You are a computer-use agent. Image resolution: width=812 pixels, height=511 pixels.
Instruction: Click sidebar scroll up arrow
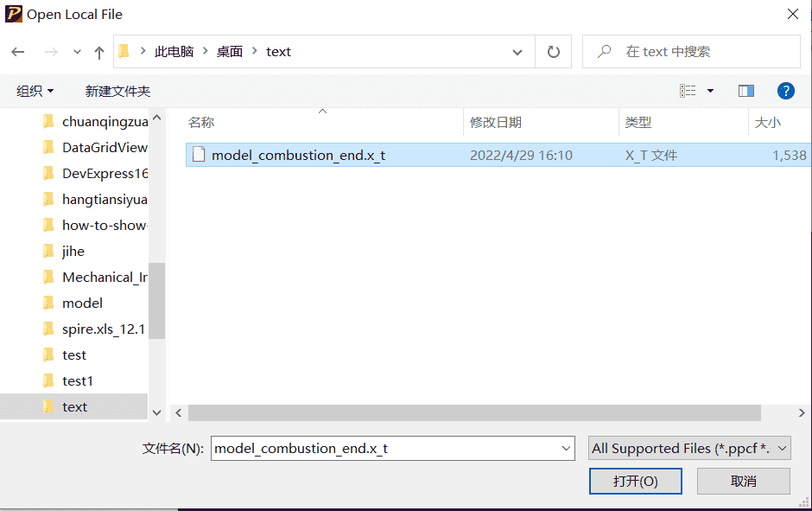pyautogui.click(x=157, y=117)
